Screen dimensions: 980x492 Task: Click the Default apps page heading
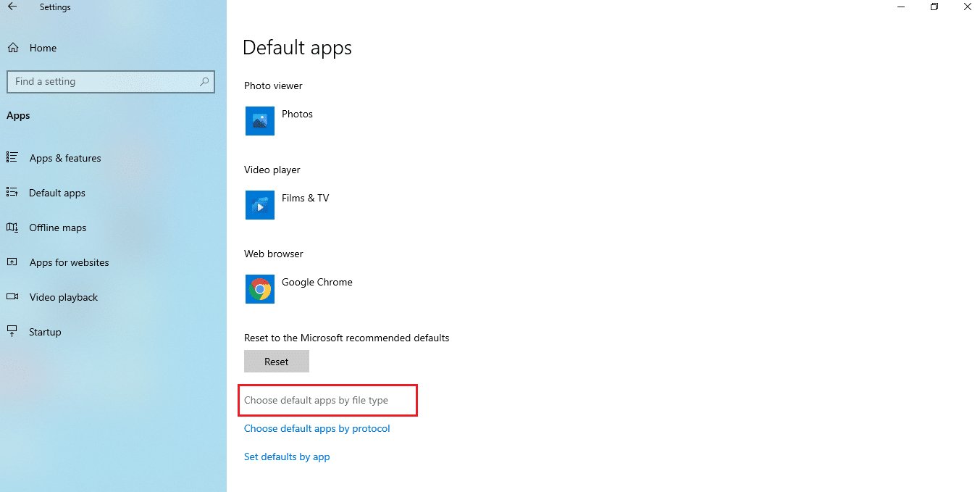coord(297,48)
